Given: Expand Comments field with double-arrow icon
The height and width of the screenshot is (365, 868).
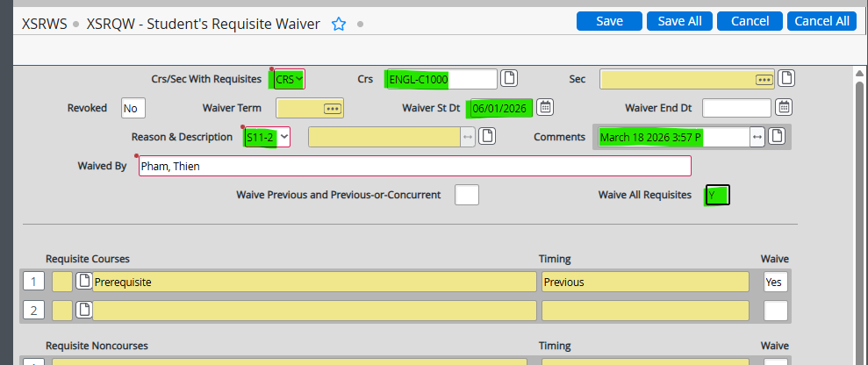Looking at the screenshot, I should pyautogui.click(x=757, y=137).
